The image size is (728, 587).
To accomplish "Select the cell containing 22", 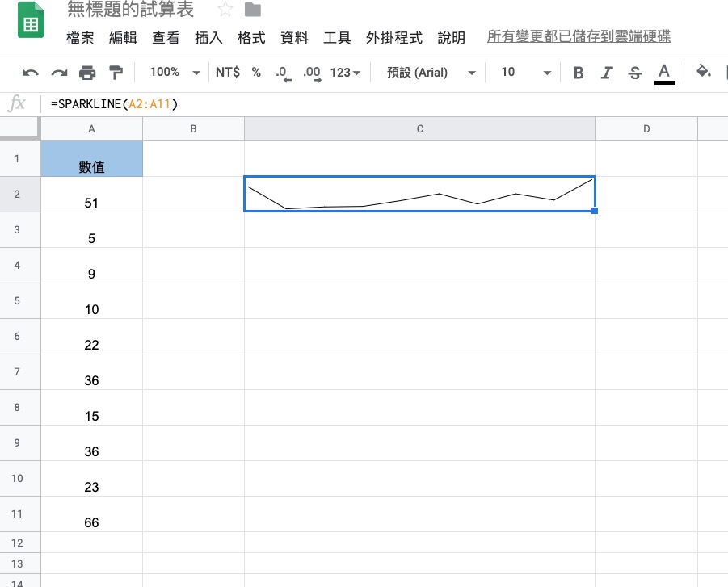I will [91, 337].
